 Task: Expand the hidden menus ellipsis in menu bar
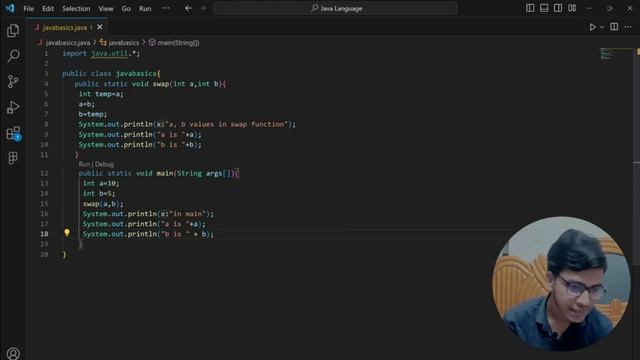pos(165,8)
